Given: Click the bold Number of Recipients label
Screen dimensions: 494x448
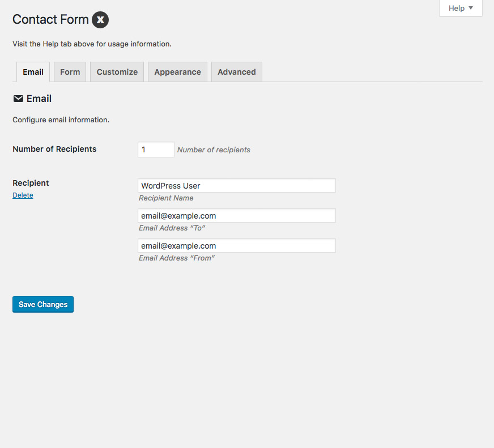Looking at the screenshot, I should 54,150.
